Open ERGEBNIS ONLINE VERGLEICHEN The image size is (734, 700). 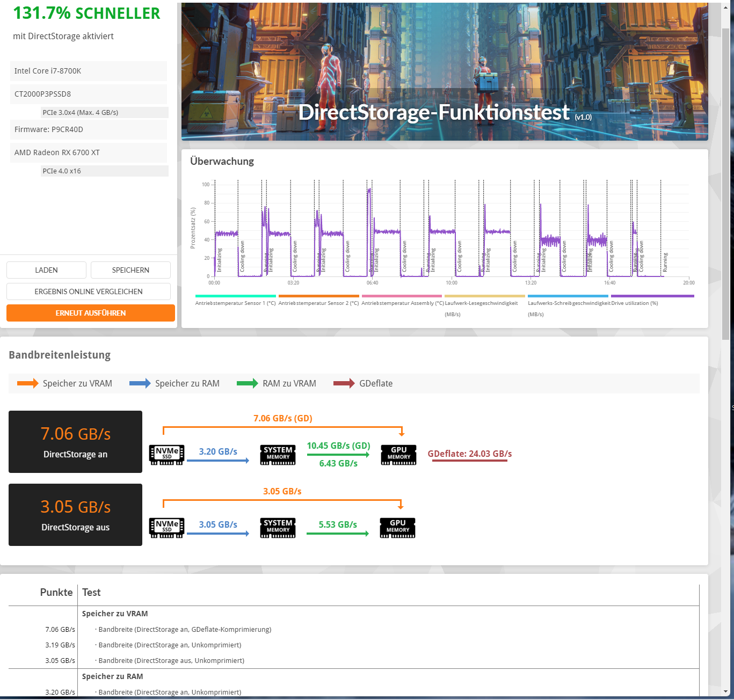tap(89, 291)
